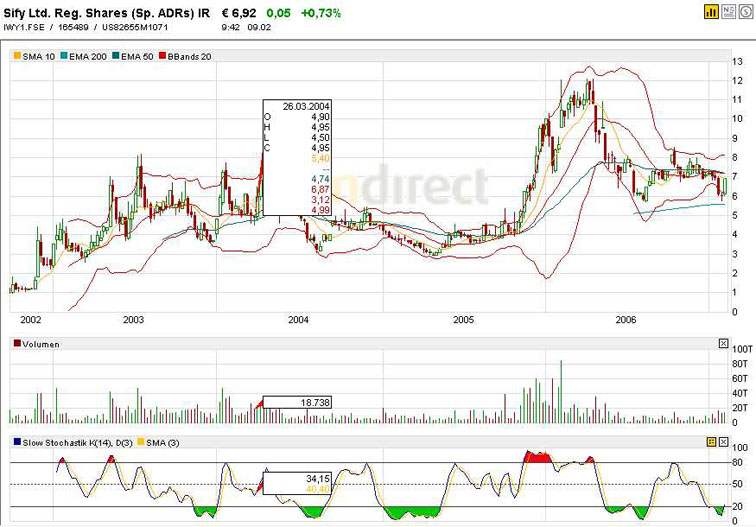Viewport: 756px width, 527px height.
Task: Click the price € 6,92
Action: tap(239, 13)
